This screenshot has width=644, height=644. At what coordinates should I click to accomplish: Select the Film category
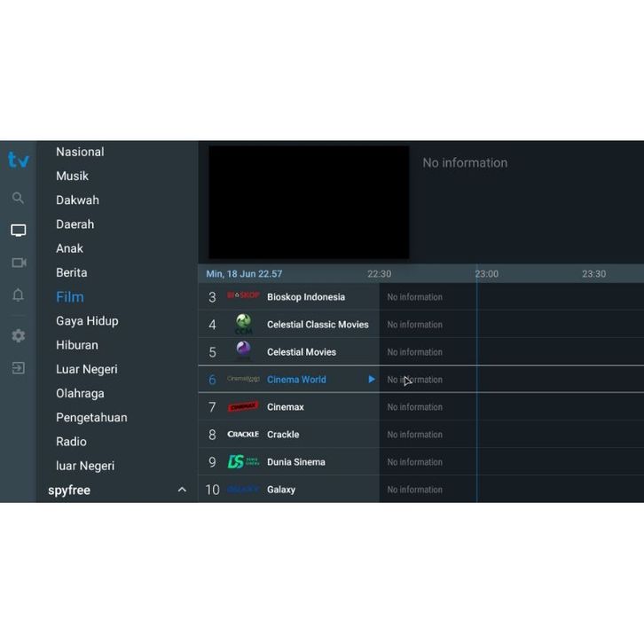pos(70,297)
